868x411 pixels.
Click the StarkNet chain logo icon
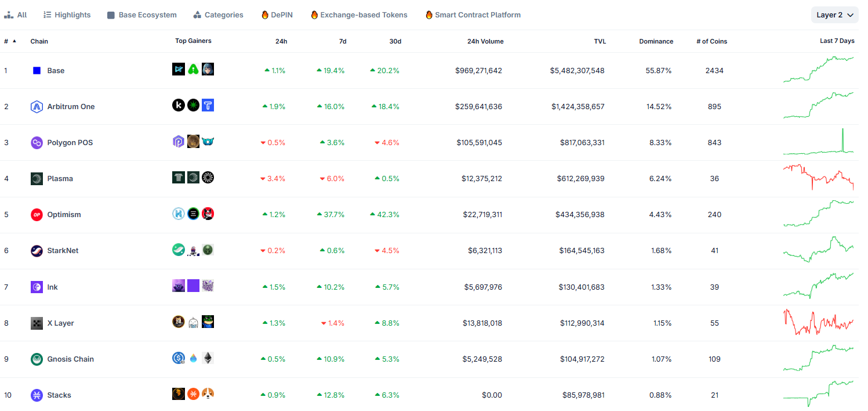point(37,251)
